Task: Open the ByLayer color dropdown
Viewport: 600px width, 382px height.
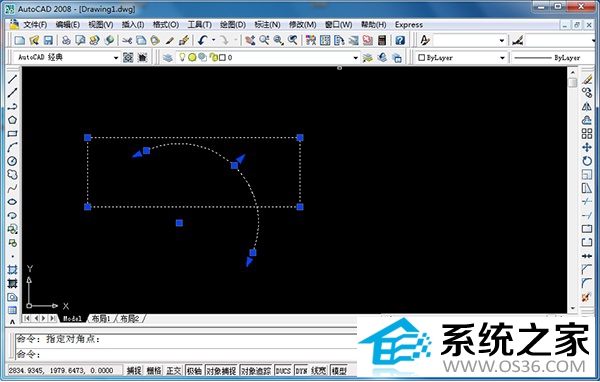Action: coord(502,58)
